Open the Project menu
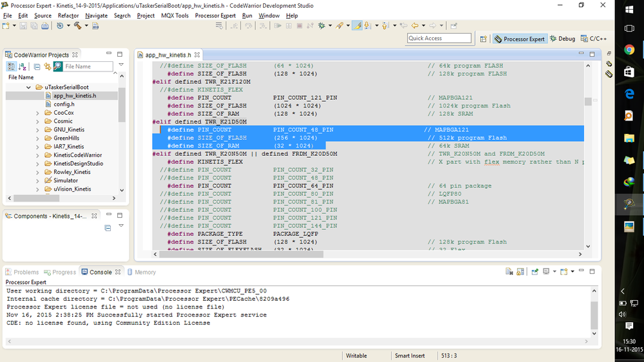The image size is (644, 362). (146, 15)
